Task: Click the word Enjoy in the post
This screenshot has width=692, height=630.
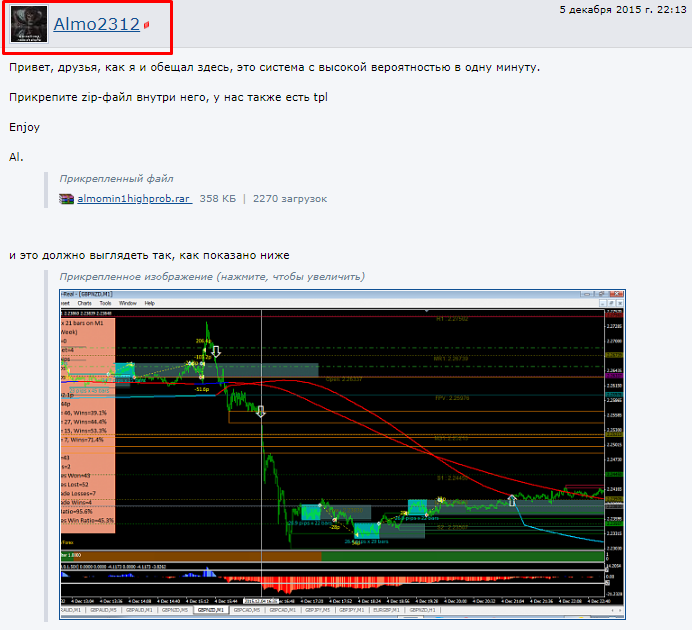Action: [x=24, y=128]
